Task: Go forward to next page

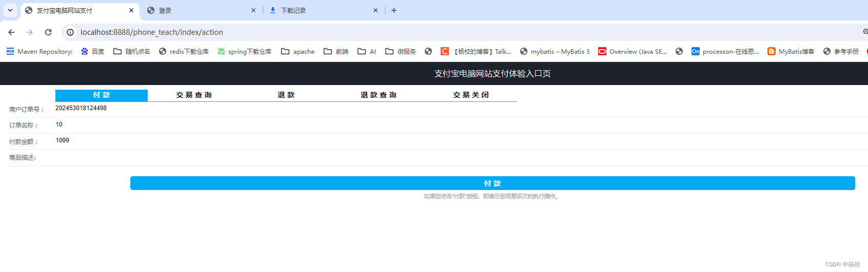Action: tap(30, 32)
